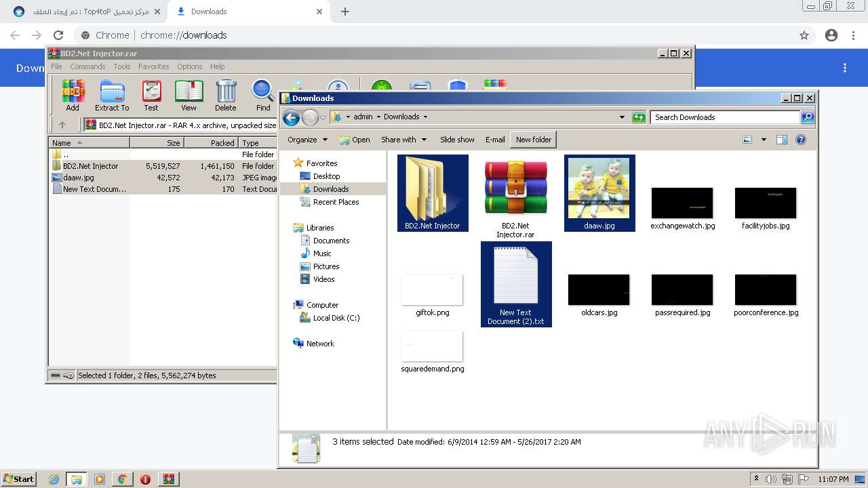Click the Find icon in the WinRAR toolbar

click(x=263, y=95)
